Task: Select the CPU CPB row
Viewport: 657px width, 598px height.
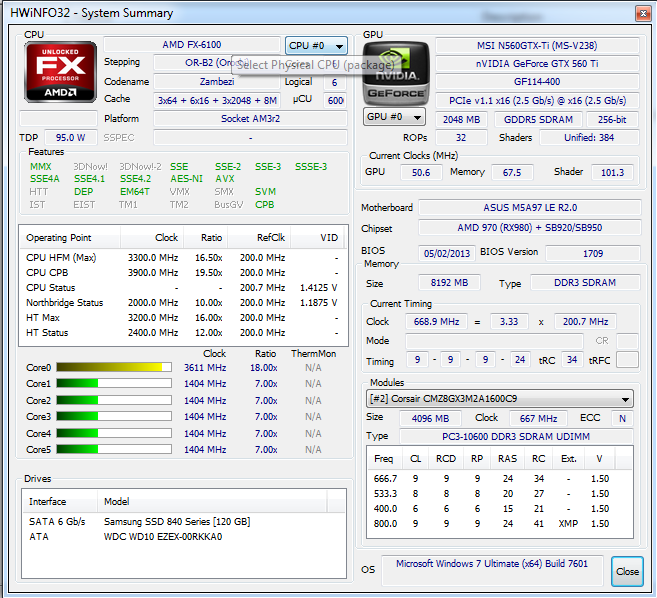Action: pos(182,272)
